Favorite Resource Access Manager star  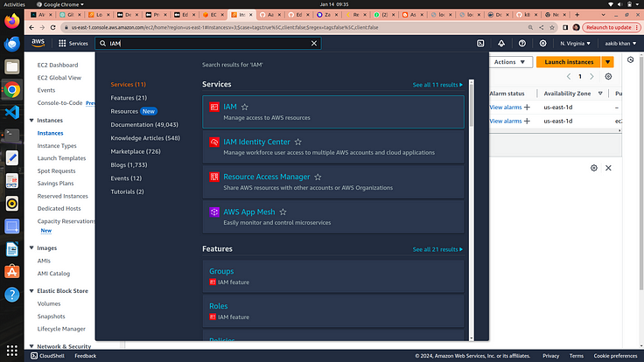pos(318,177)
